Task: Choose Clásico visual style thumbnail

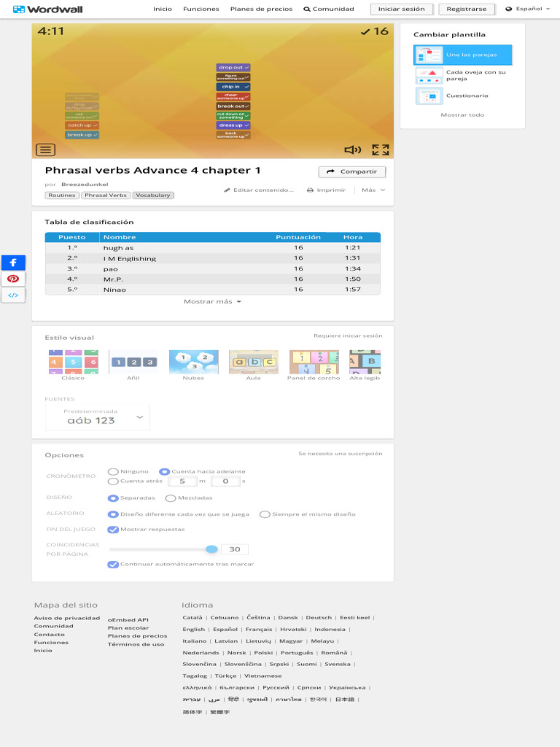Action: (x=73, y=362)
